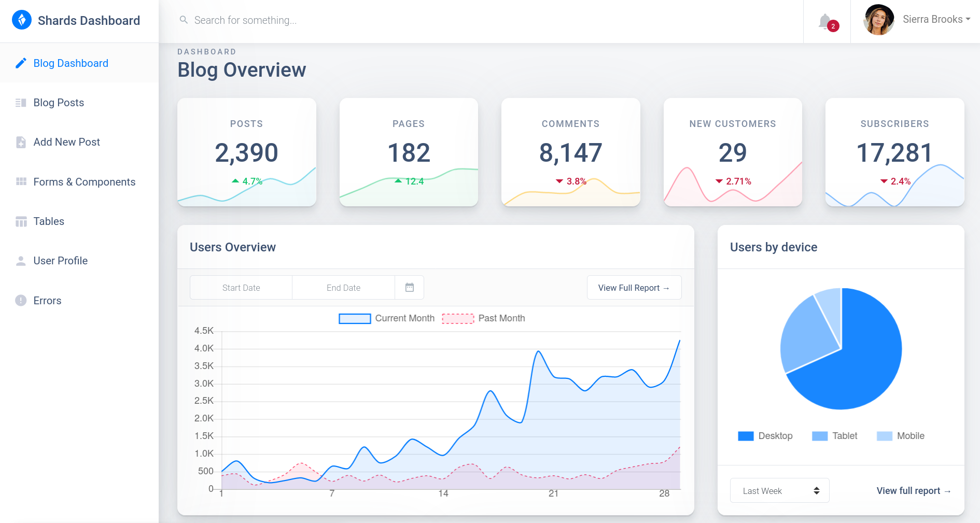Click the Errors exclamation icon in sidebar
Image resolution: width=980 pixels, height=523 pixels.
21,301
